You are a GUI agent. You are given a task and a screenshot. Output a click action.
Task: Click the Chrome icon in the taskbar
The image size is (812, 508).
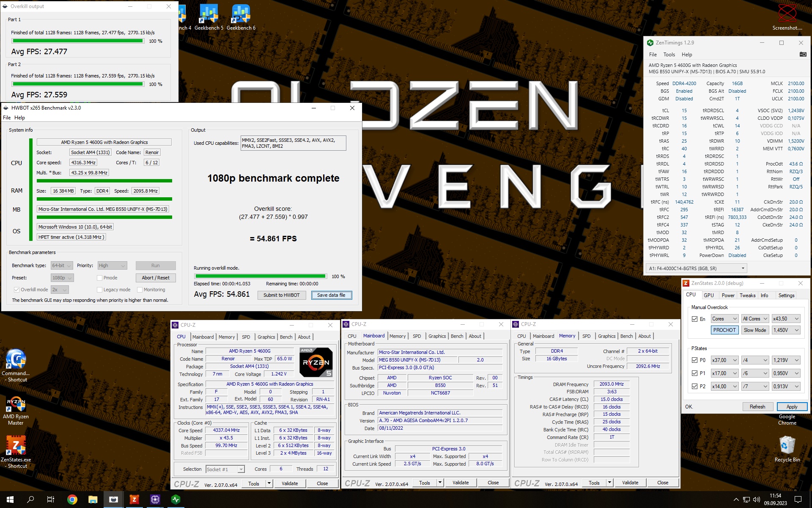tap(72, 500)
